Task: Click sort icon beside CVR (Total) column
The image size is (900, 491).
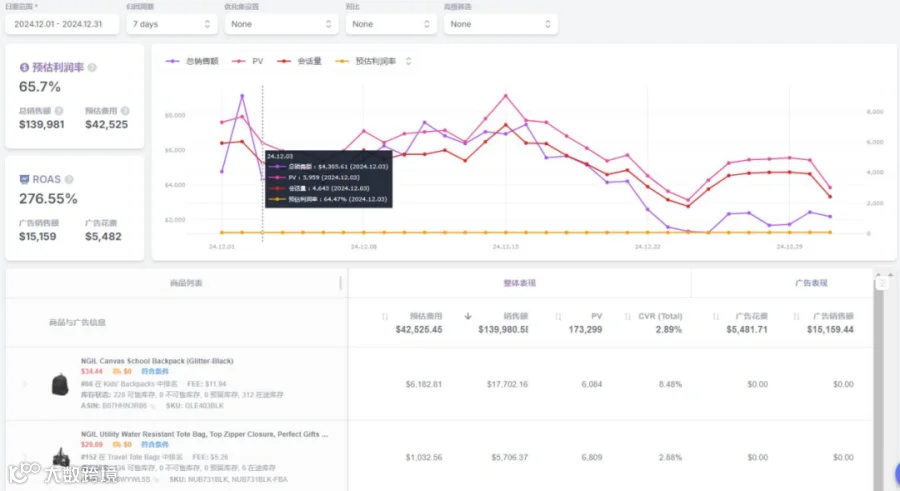Action: [x=627, y=316]
